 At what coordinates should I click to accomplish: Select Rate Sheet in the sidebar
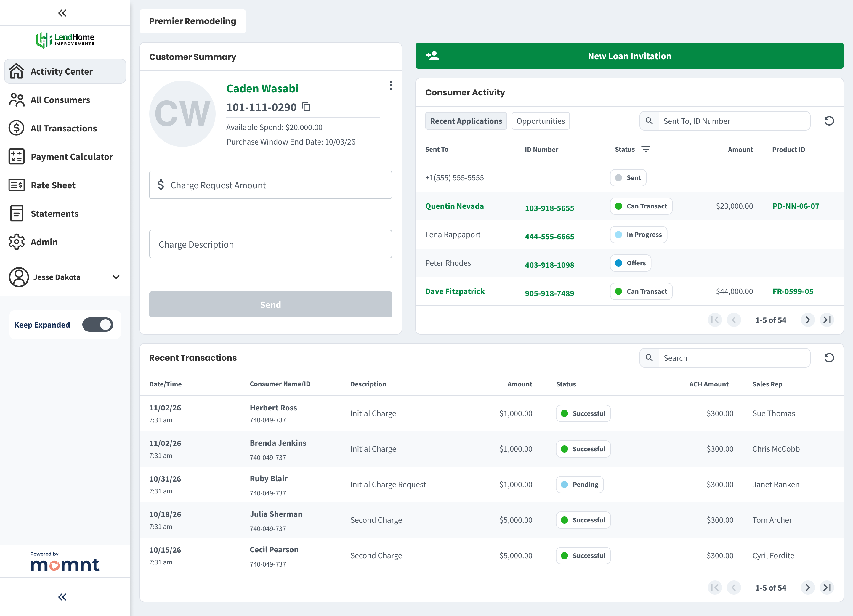tap(53, 185)
